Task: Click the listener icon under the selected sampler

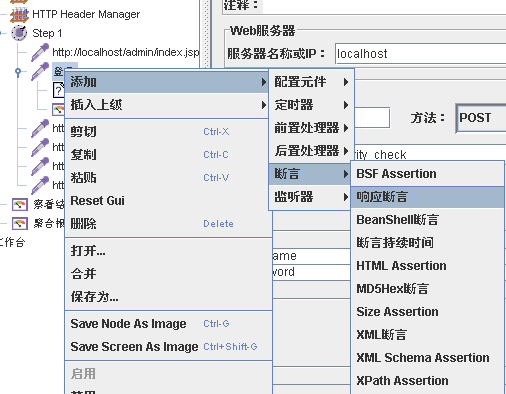Action: click(x=58, y=109)
